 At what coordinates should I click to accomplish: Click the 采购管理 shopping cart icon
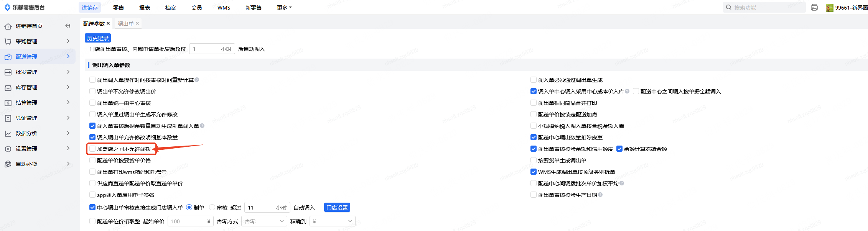pos(8,41)
